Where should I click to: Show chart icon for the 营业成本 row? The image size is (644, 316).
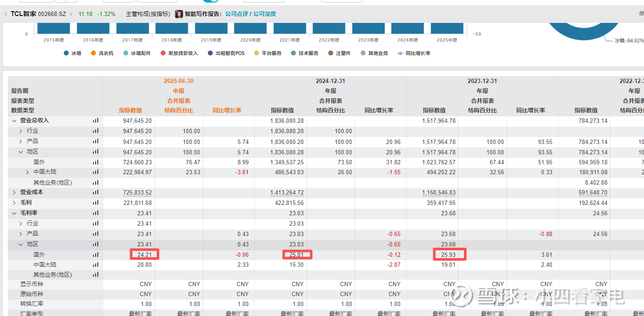(96, 192)
